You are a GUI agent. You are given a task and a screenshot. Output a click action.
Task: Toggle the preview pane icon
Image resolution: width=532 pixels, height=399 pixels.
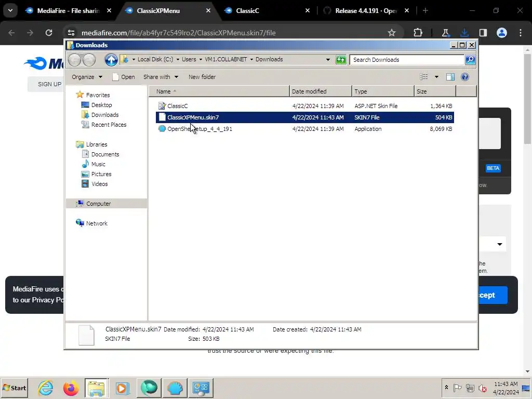tap(450, 77)
